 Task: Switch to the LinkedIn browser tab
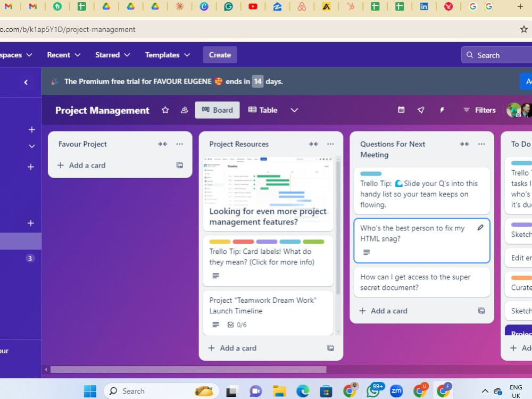(x=424, y=6)
